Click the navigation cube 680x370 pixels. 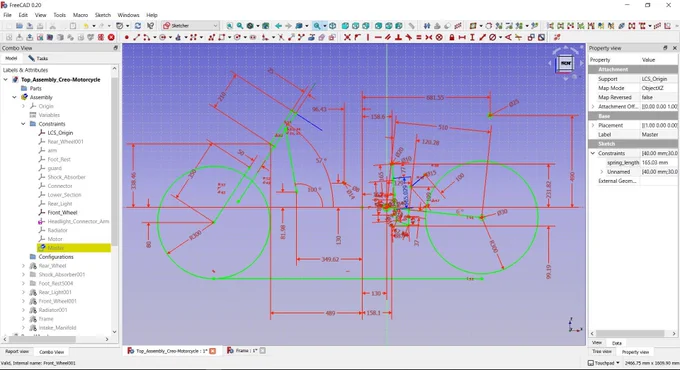566,63
